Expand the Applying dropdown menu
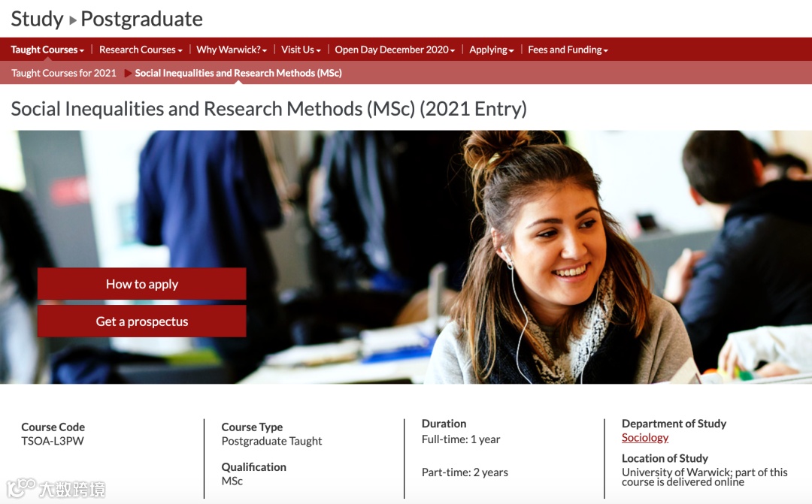The width and height of the screenshot is (812, 504). click(492, 50)
